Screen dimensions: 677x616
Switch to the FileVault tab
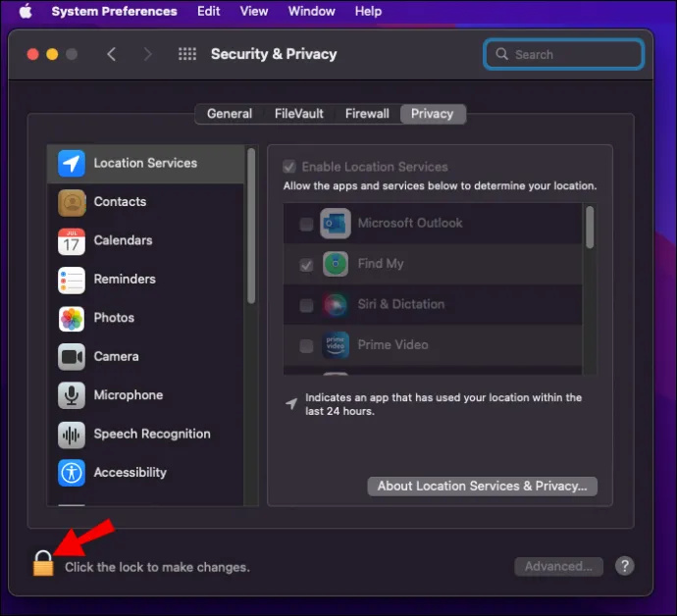(299, 114)
